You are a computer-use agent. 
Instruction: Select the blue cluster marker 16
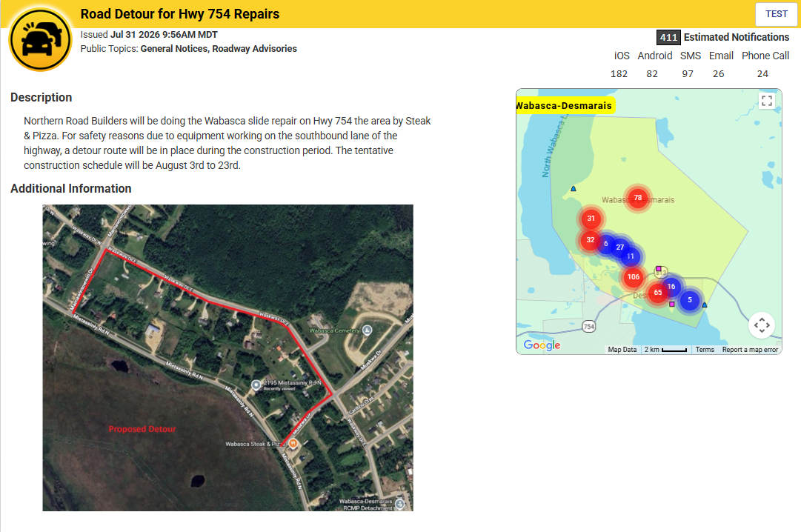[x=671, y=287]
